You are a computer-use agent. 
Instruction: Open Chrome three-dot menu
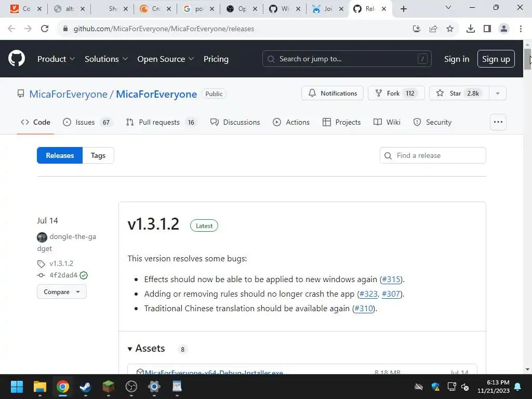pos(521,29)
